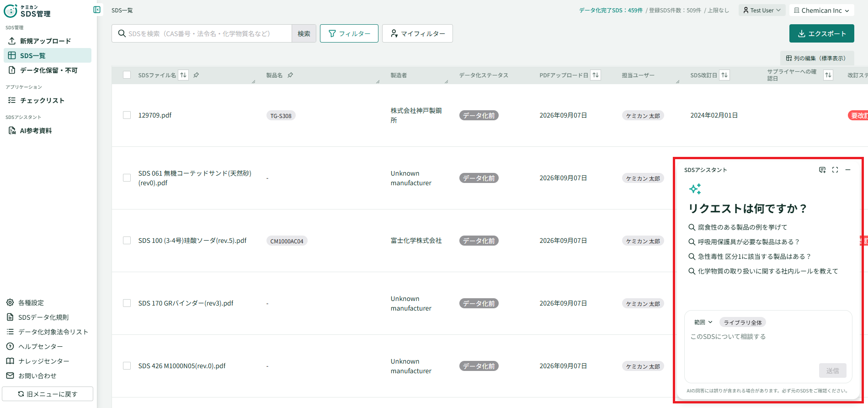Sort by SDS改訂日 column

coord(724,75)
